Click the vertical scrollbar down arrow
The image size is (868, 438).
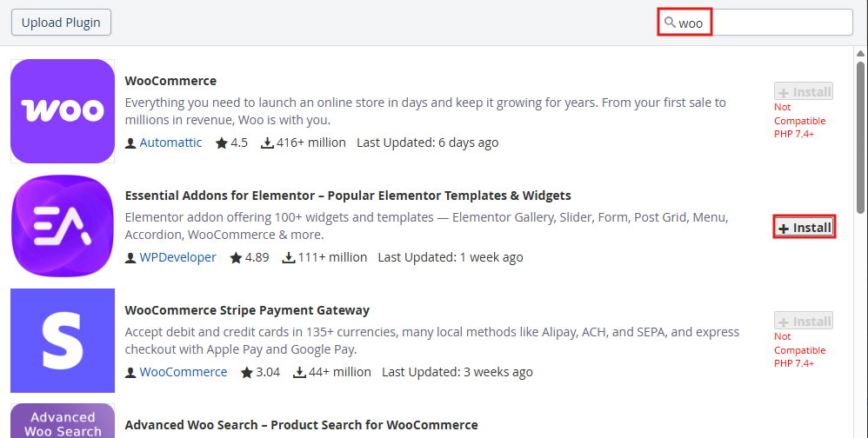(x=861, y=431)
